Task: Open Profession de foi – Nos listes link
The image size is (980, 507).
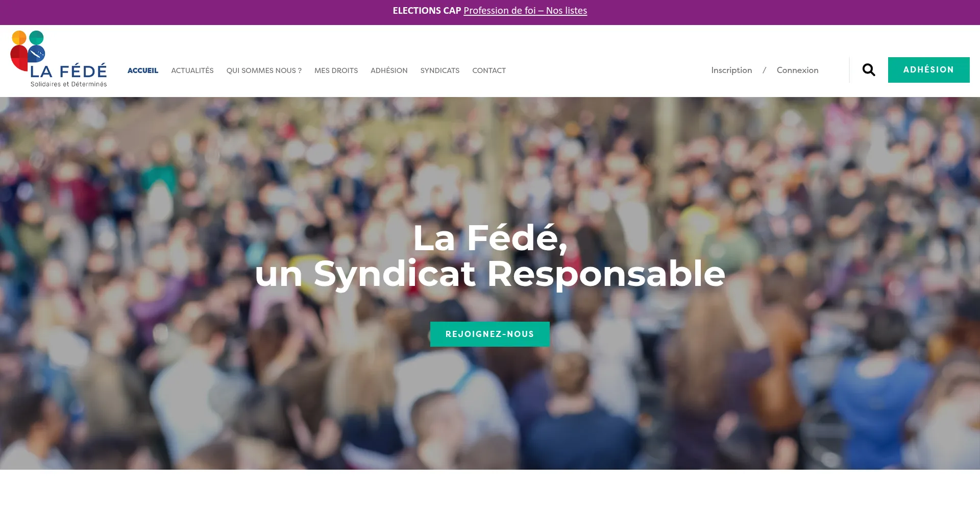Action: point(525,11)
